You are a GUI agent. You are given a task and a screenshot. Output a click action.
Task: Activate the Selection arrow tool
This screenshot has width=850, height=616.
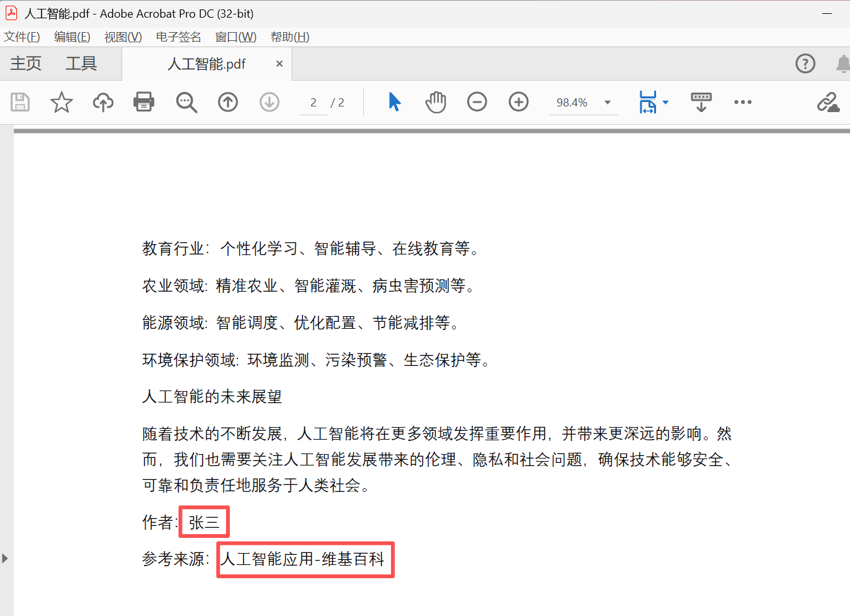(x=395, y=101)
